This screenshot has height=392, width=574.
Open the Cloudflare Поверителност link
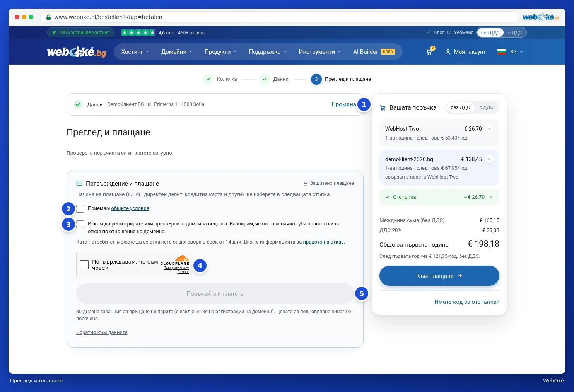pyautogui.click(x=176, y=268)
